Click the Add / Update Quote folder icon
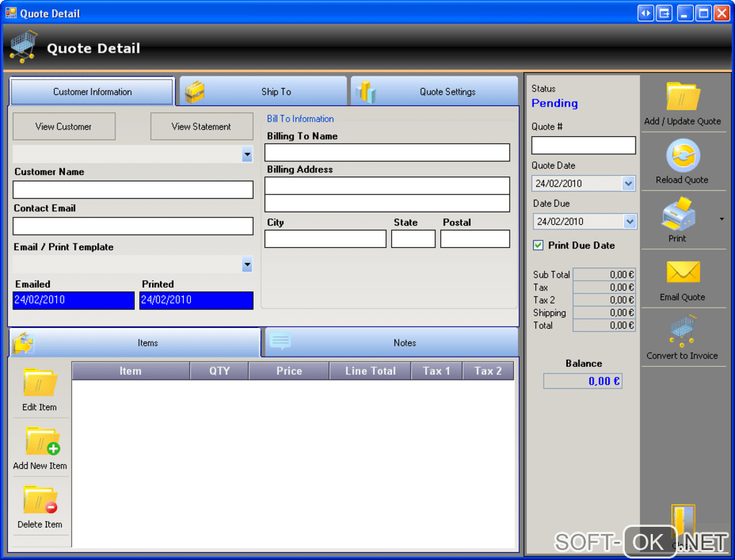The width and height of the screenshot is (735, 560). click(x=683, y=97)
